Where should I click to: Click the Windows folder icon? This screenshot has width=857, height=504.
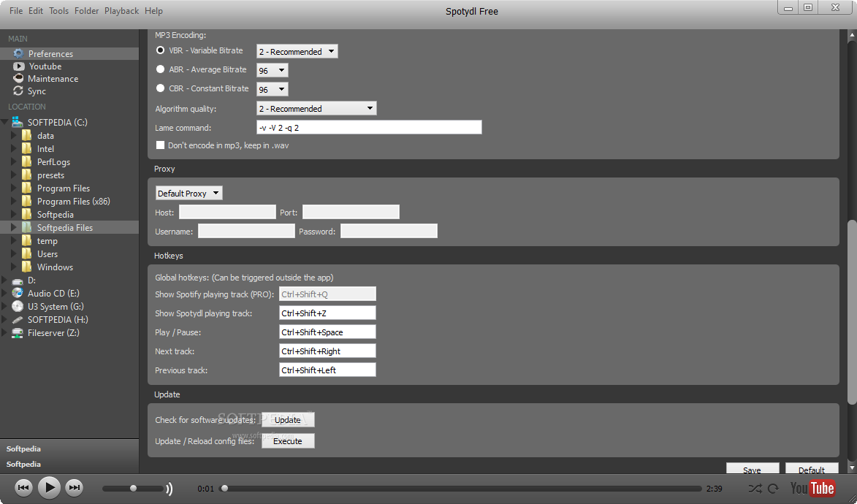[x=27, y=266]
